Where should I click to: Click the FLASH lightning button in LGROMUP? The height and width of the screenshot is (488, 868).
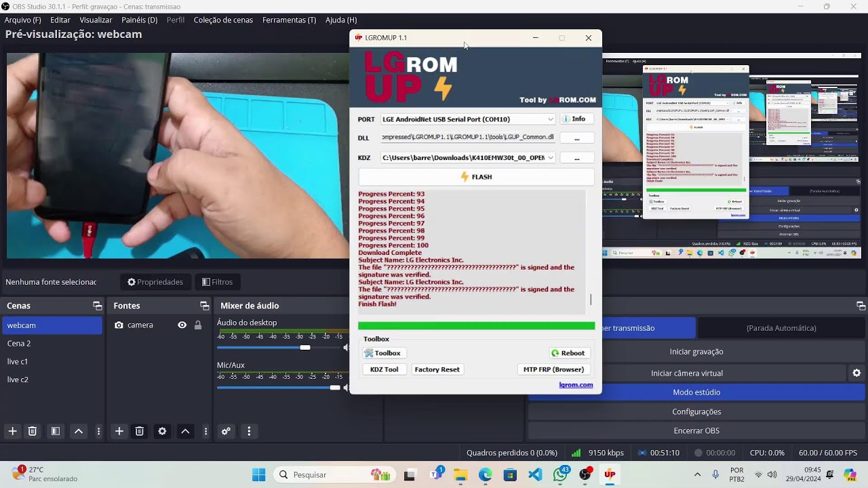point(476,177)
